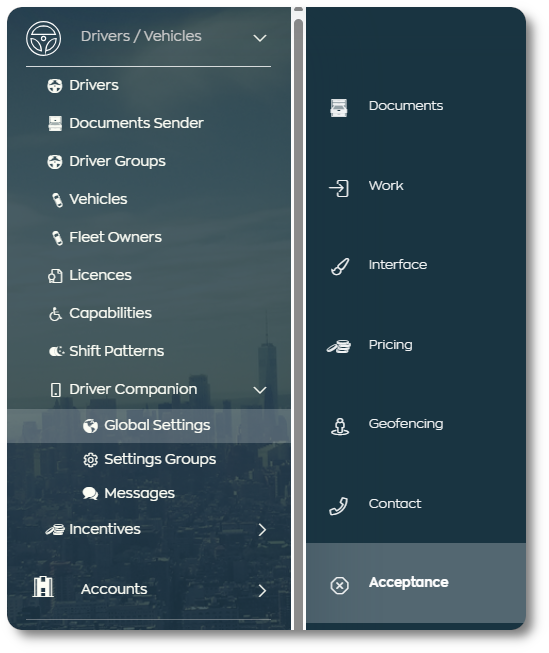Expand the Accounts section arrow
This screenshot has height=653, width=549.
coord(262,591)
